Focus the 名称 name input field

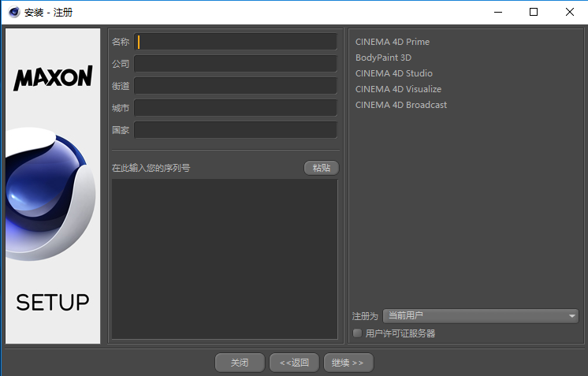pyautogui.click(x=236, y=42)
